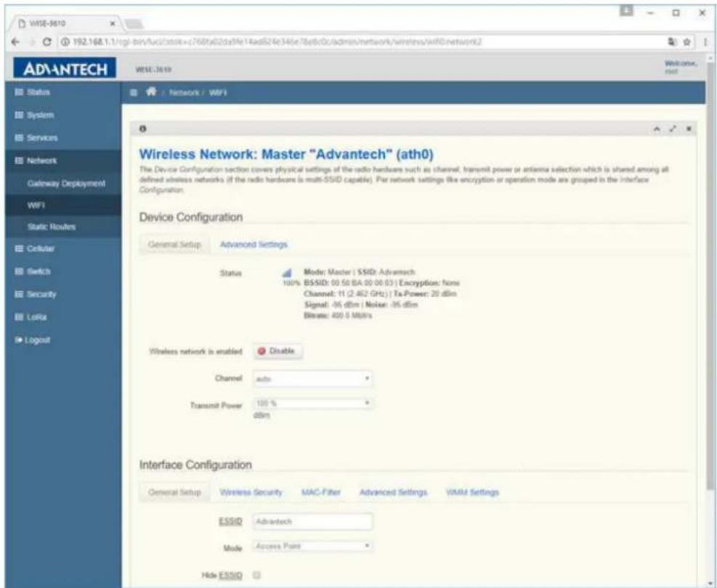Open the browser three-dot menu

pos(705,43)
